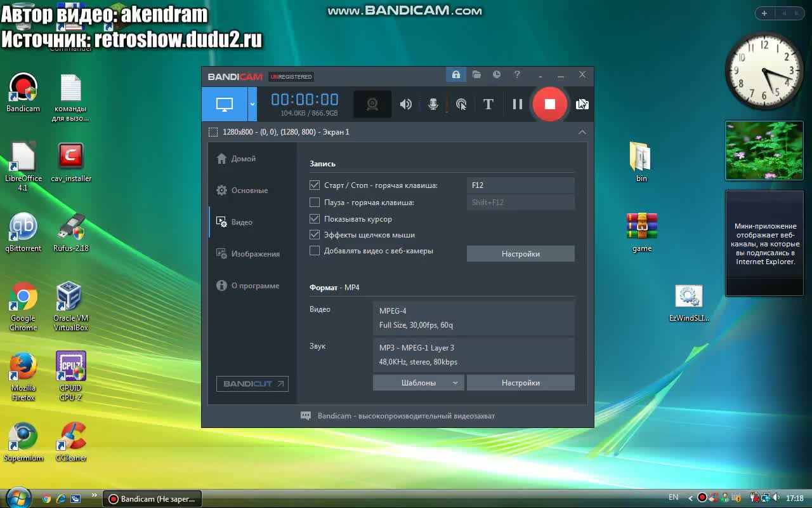Click Bandicam taskbar button
Image resolution: width=812 pixels, height=508 pixels.
coord(152,499)
